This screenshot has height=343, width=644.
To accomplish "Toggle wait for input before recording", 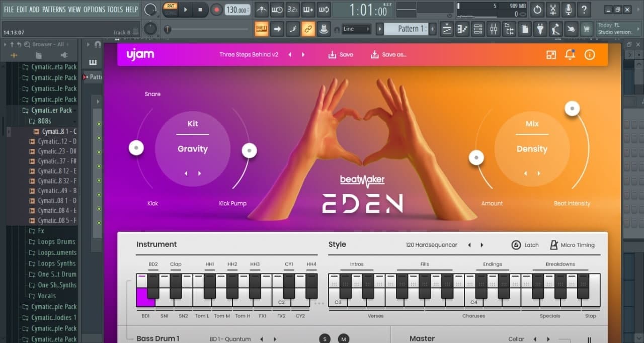I will point(277,9).
